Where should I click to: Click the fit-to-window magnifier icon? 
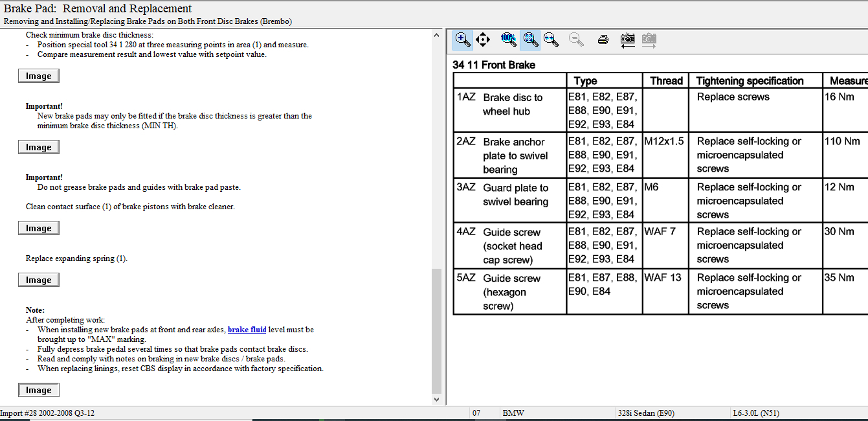coord(531,40)
